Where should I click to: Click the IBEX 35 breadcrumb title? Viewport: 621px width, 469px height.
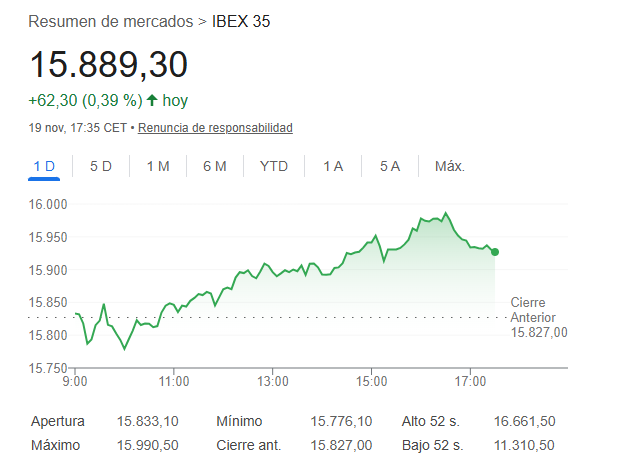click(x=241, y=21)
